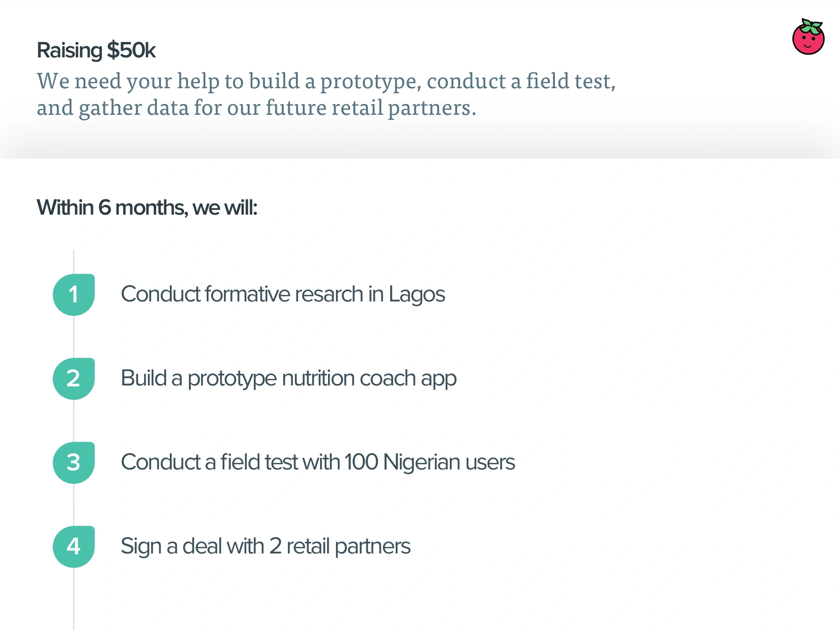Screen dimensions: 840x630
Task: Click the subtitle starting 'We need your help'
Action: coord(326,94)
